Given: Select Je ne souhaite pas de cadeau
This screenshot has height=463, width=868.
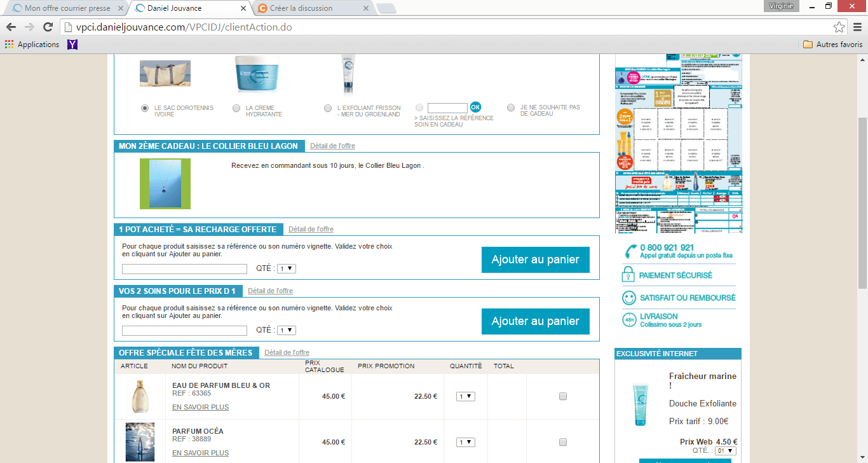Looking at the screenshot, I should pyautogui.click(x=511, y=107).
